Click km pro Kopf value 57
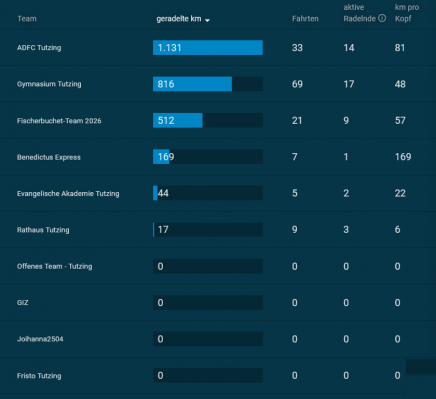The height and width of the screenshot is (399, 436). tap(400, 120)
